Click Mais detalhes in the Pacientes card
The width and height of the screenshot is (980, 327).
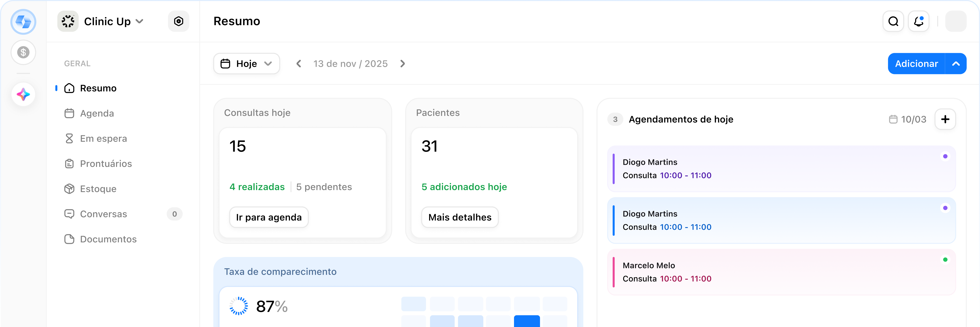pos(460,217)
